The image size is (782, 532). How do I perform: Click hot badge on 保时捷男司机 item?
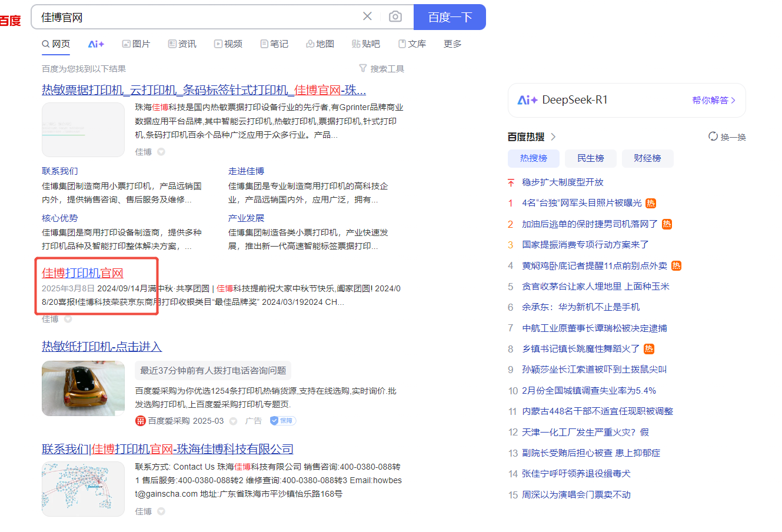(x=667, y=224)
